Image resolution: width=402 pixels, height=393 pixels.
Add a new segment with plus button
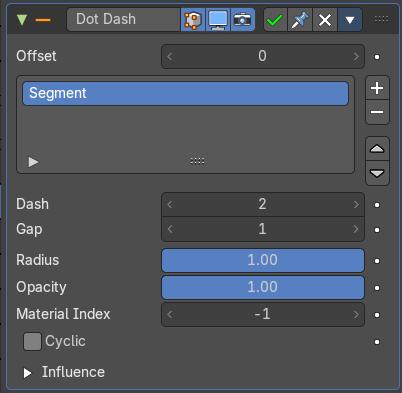click(377, 88)
